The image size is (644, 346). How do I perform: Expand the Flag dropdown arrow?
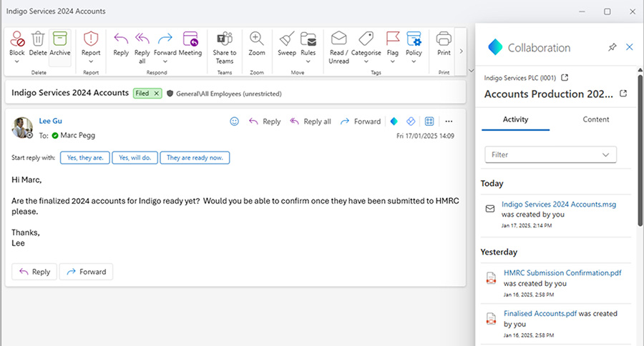[392, 61]
